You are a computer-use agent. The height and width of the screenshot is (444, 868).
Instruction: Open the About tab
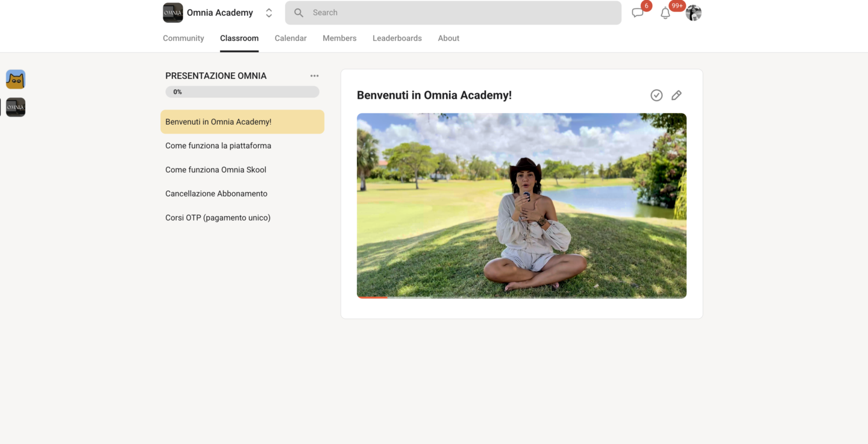448,38
